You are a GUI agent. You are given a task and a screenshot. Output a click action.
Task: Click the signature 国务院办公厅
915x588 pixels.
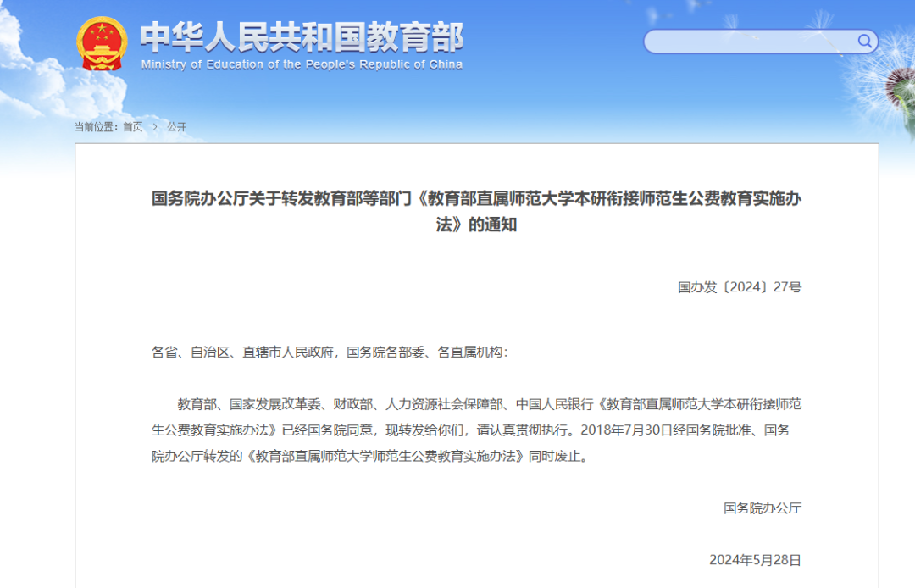point(762,508)
